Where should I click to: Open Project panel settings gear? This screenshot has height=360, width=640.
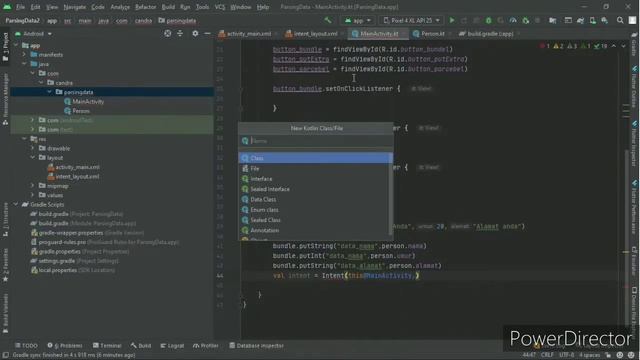click(x=195, y=33)
